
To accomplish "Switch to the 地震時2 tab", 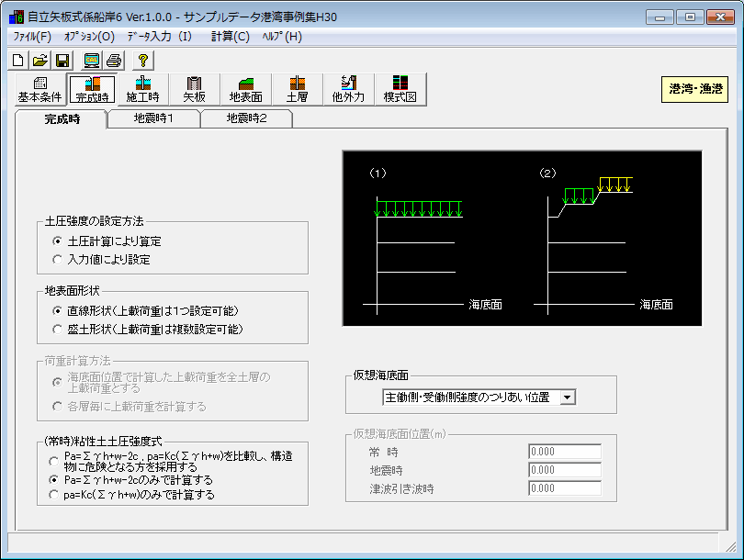I will click(x=246, y=118).
